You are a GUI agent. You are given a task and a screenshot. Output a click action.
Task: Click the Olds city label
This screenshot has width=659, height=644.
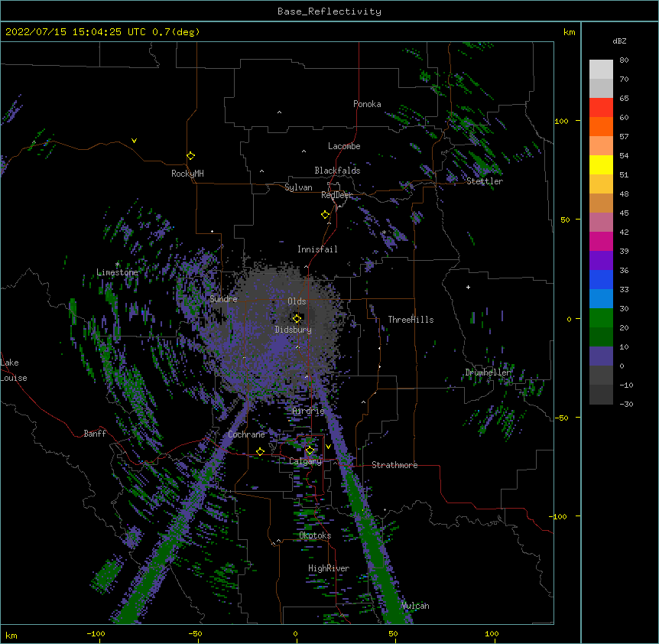297,301
